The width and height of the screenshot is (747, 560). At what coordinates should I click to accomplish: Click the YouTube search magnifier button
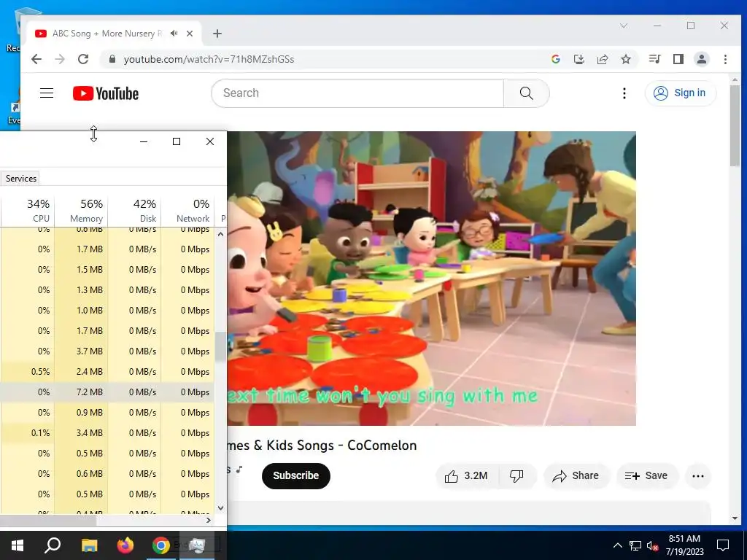tap(527, 93)
